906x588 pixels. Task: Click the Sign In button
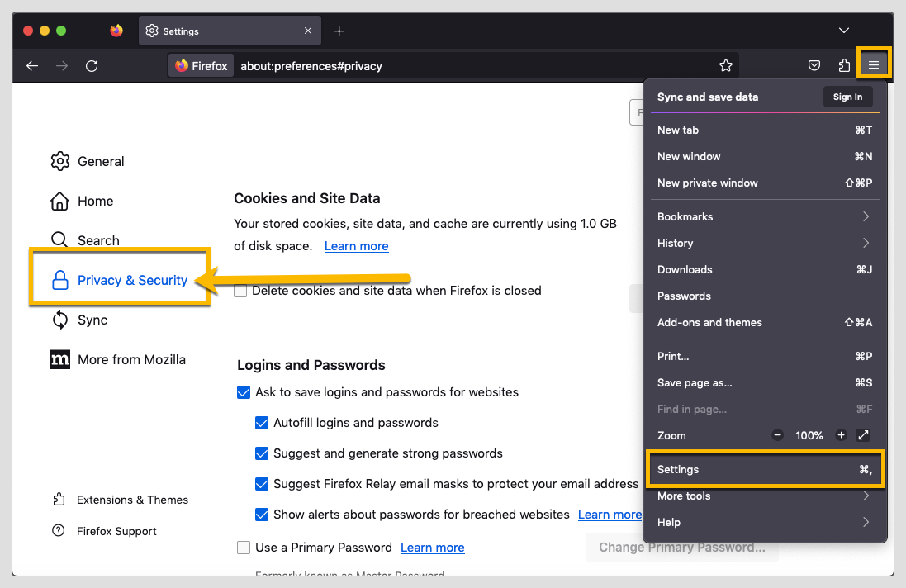tap(847, 97)
